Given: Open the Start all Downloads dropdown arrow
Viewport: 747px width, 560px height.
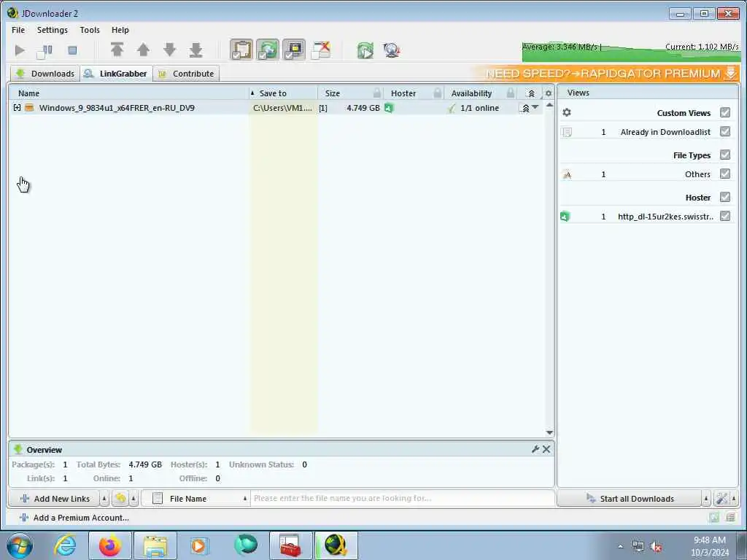Looking at the screenshot, I should (x=706, y=499).
